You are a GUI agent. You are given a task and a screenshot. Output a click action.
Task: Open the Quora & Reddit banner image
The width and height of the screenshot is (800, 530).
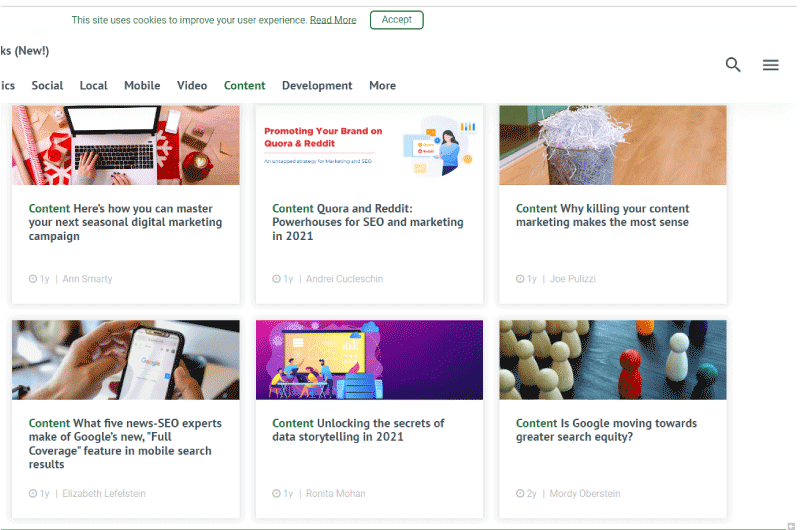click(x=369, y=145)
